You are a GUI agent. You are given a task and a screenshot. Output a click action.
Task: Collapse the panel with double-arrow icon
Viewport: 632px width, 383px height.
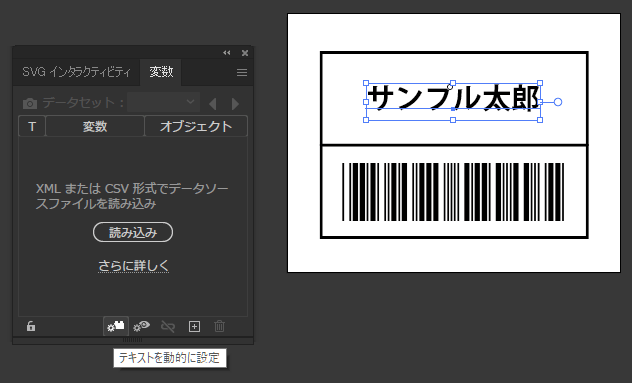(227, 53)
